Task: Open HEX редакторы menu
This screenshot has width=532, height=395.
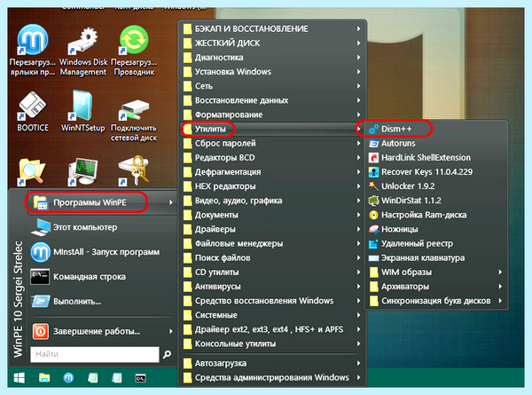Action: (x=272, y=186)
